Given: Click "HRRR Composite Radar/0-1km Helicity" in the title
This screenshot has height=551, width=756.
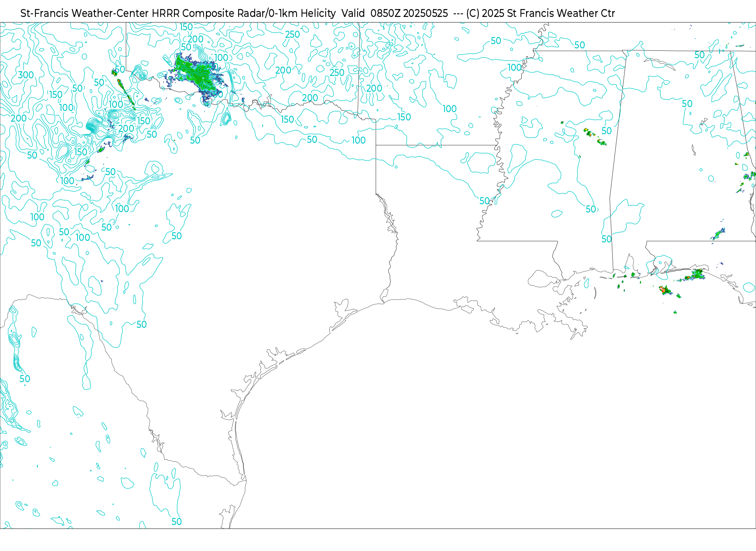Looking at the screenshot, I should coord(244,13).
